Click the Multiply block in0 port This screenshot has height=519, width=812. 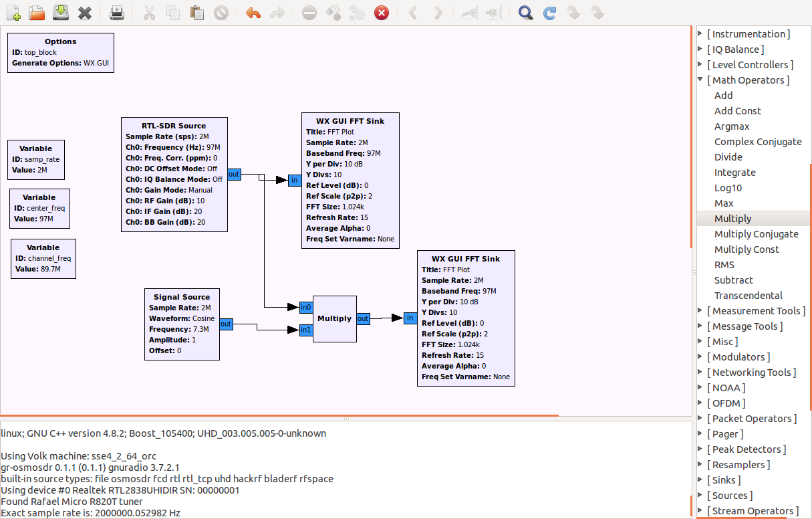coord(306,308)
